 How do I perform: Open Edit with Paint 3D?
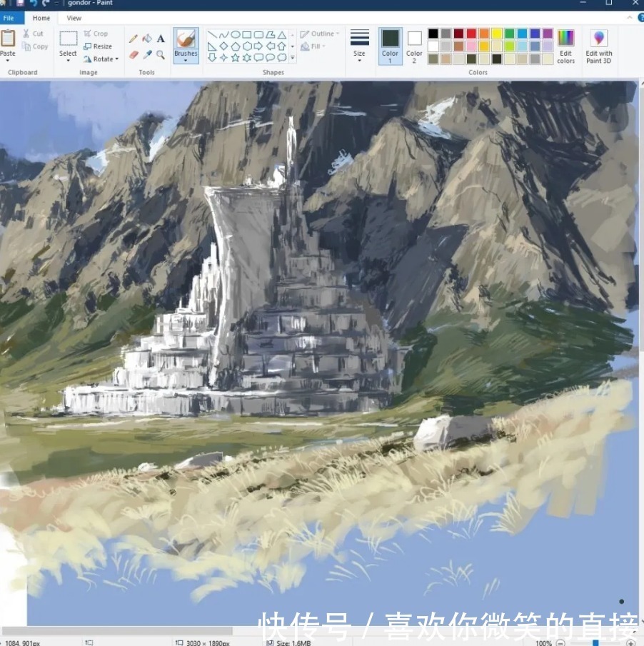click(x=598, y=48)
